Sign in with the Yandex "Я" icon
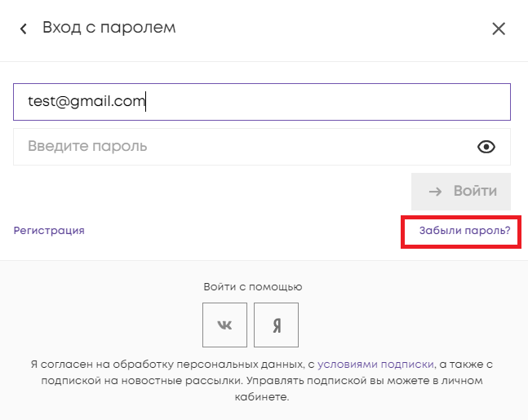The height and width of the screenshot is (420, 528). 277,325
